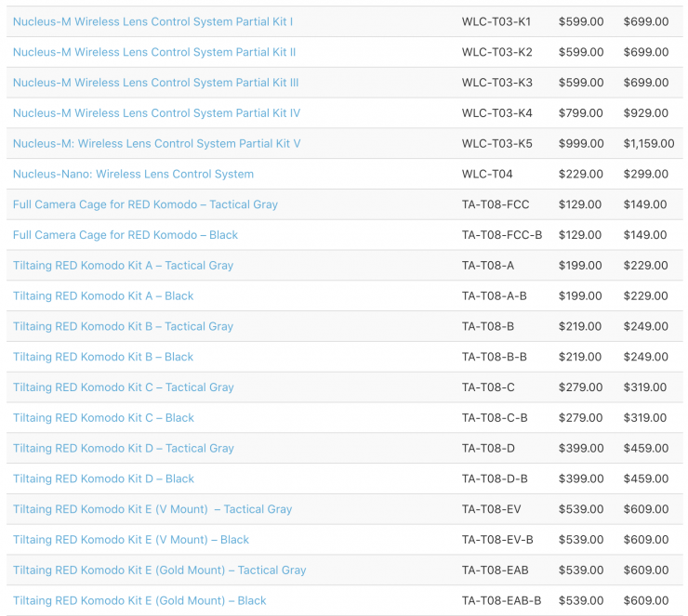Open Kit E Gold Mount Black link
688x616 pixels.
coord(139,601)
